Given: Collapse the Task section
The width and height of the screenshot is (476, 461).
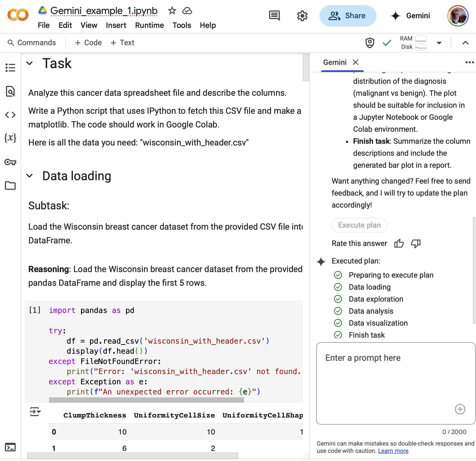Looking at the screenshot, I should click(30, 63).
